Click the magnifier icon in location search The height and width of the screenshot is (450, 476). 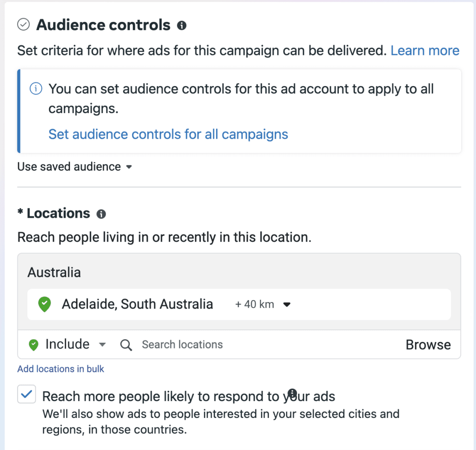pyautogui.click(x=126, y=345)
